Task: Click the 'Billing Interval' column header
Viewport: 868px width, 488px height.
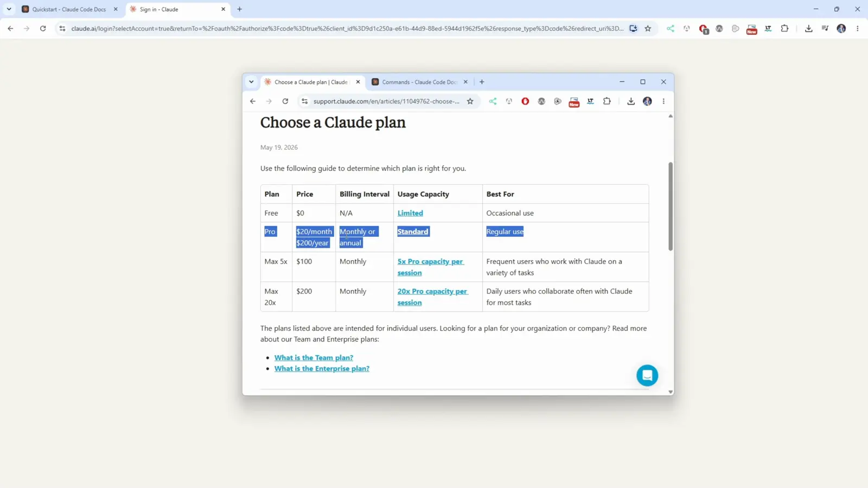Action: (365, 194)
